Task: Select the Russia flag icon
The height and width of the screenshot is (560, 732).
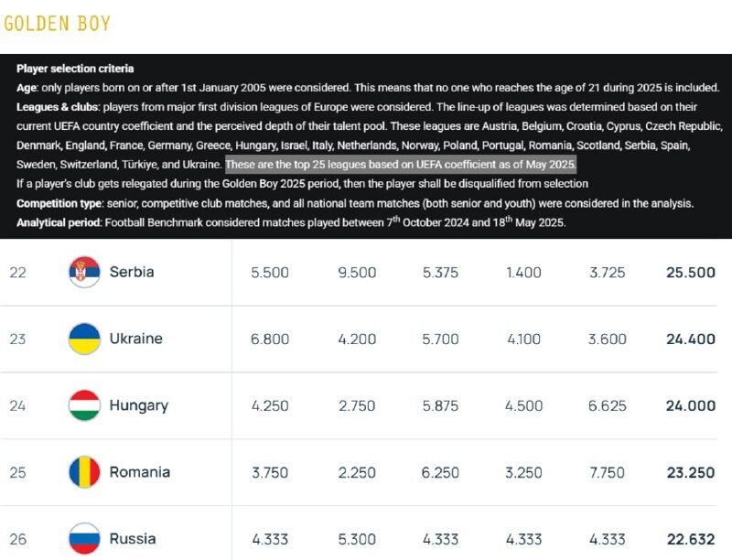Action: pyautogui.click(x=84, y=538)
